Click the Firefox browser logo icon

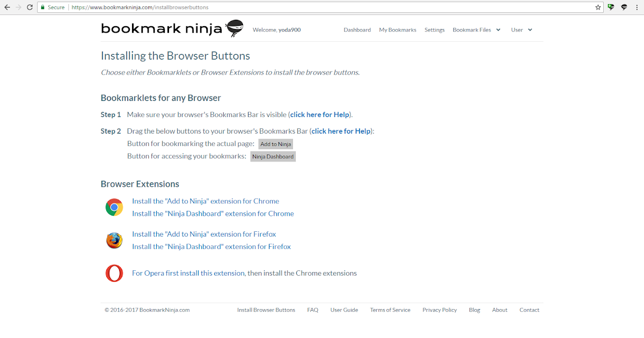point(114,240)
